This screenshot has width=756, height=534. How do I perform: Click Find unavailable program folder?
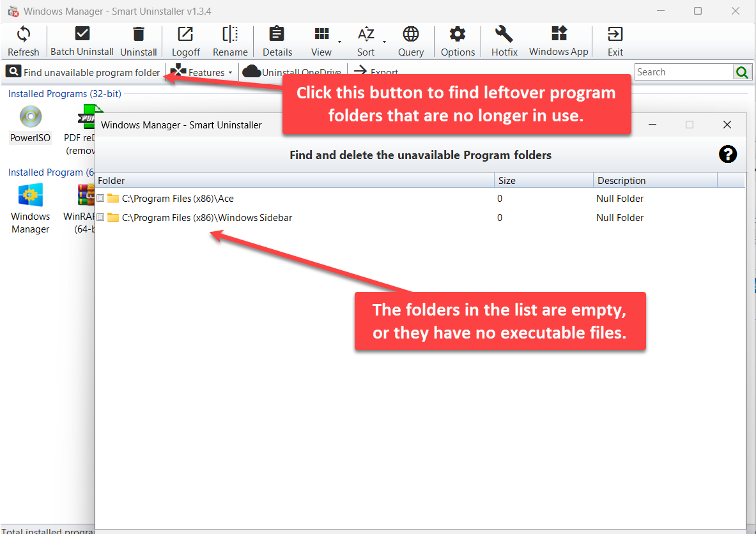[83, 72]
